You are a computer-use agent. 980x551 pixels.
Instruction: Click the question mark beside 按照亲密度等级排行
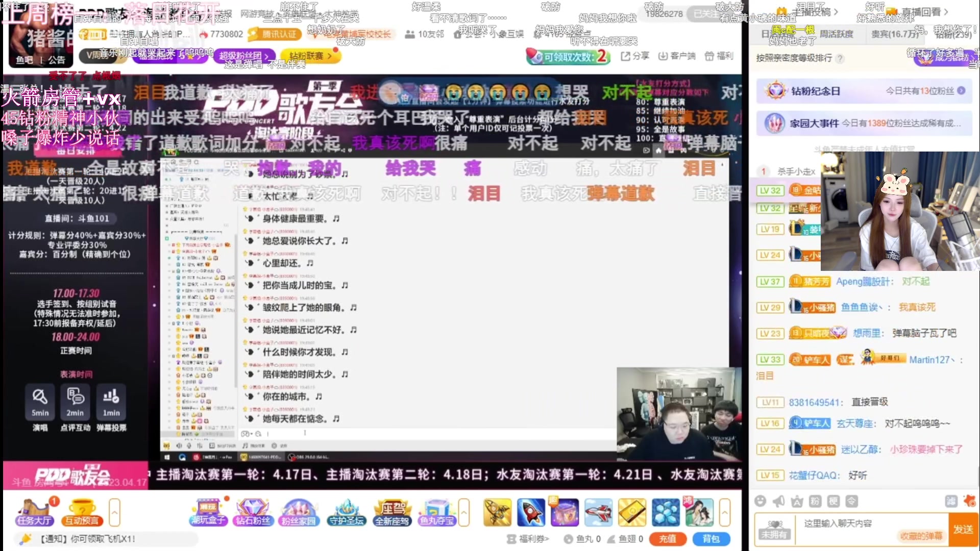[x=840, y=58]
